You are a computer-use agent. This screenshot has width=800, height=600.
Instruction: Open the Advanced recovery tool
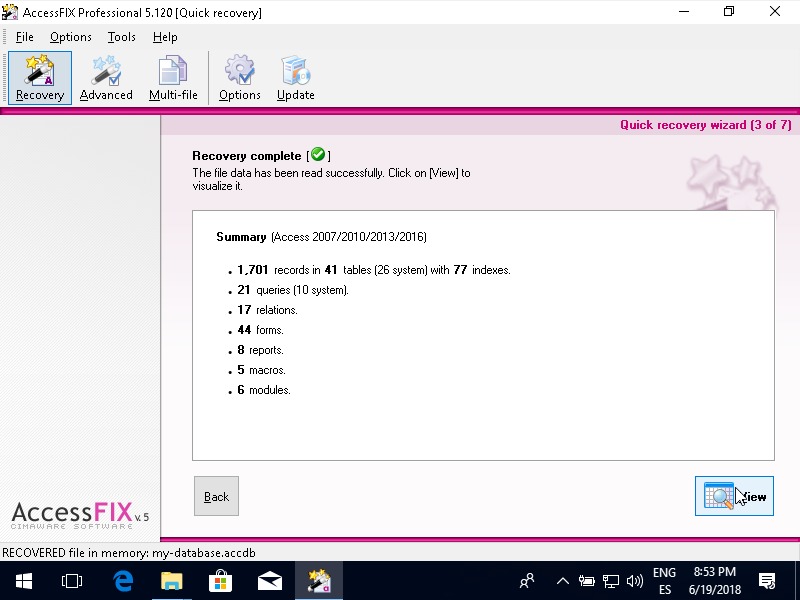106,78
